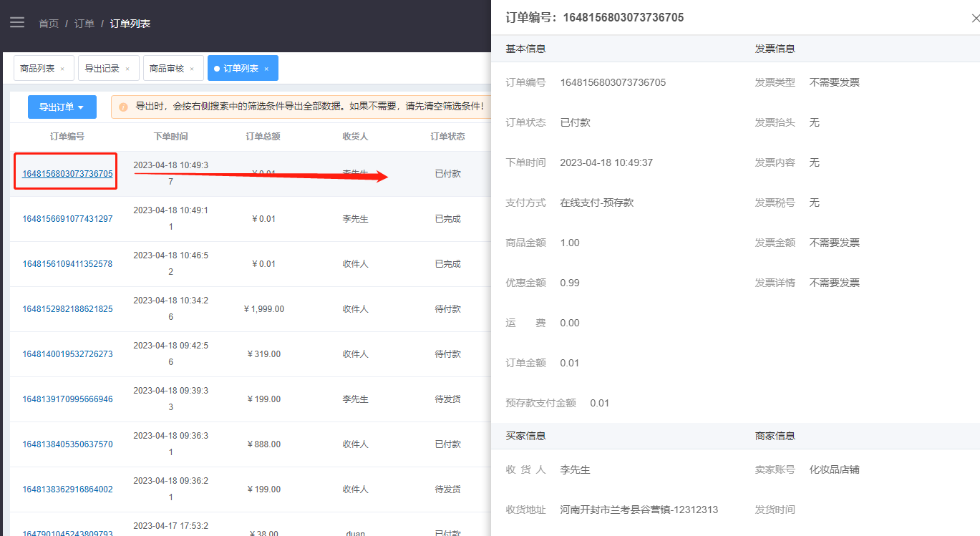980x536 pixels.
Task: Click the 下单时间 column header
Action: (x=171, y=137)
